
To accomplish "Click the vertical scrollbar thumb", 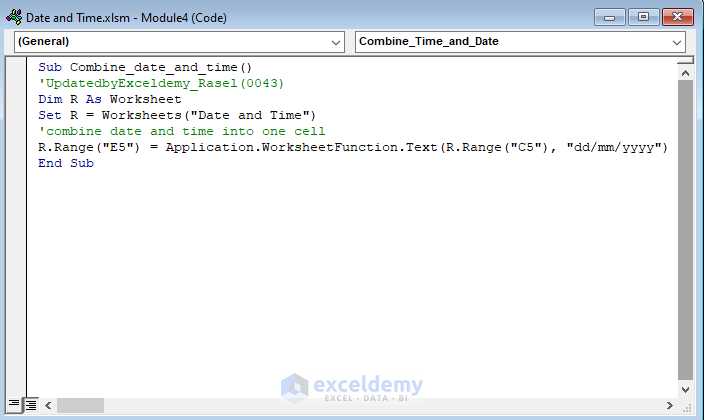I will [x=685, y=230].
